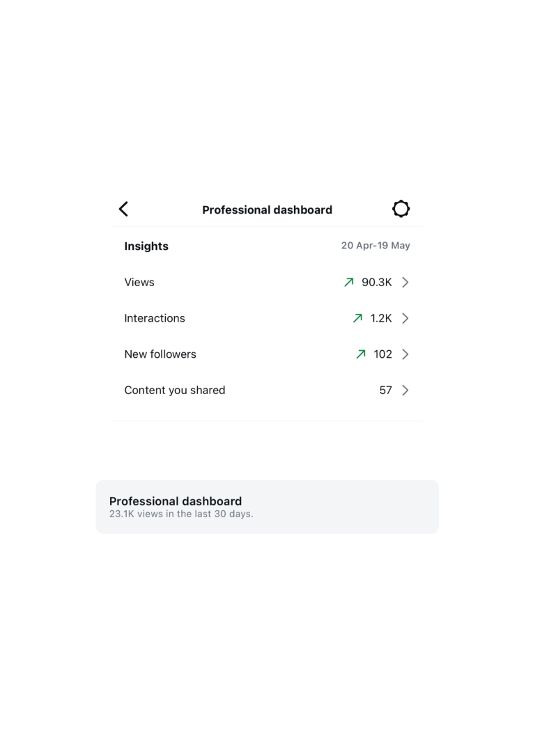Open the Interactions insights row
The image size is (535, 756).
[267, 318]
